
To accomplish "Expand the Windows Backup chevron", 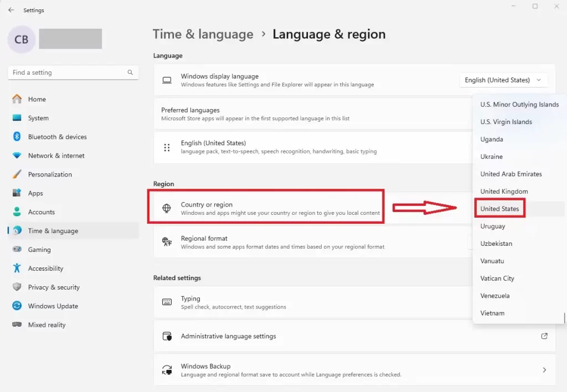I will click(544, 370).
